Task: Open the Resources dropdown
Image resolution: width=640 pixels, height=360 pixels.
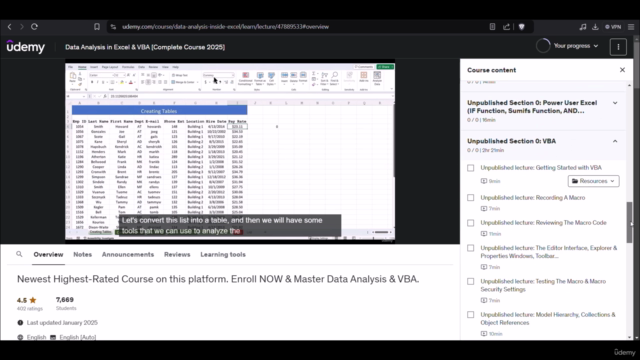Action: click(593, 181)
